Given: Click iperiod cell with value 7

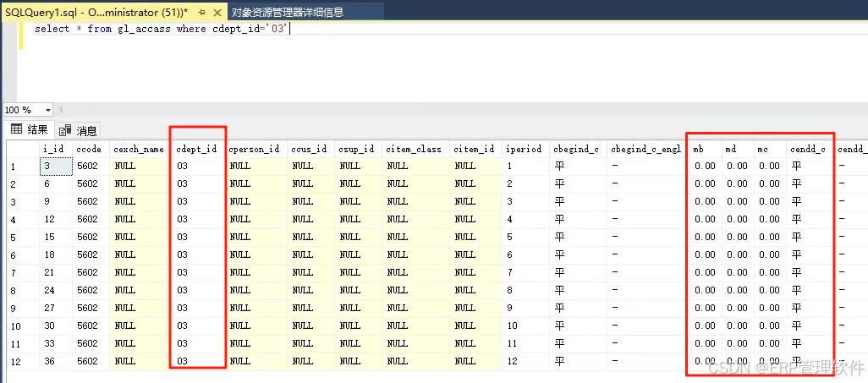Looking at the screenshot, I should [x=525, y=272].
